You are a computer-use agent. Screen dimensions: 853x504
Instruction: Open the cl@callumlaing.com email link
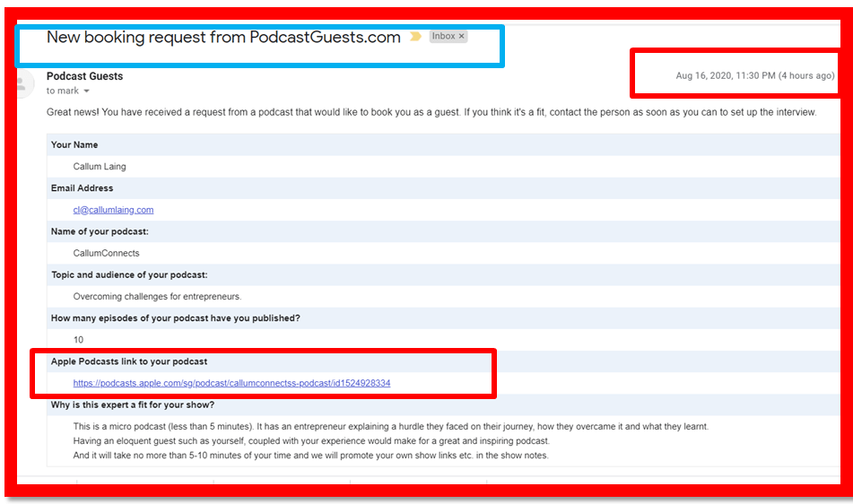[113, 210]
